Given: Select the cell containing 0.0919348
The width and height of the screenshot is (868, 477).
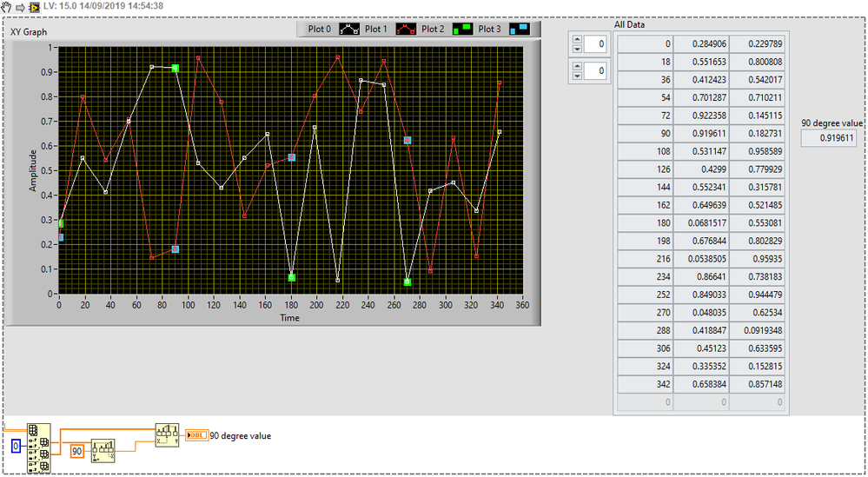Looking at the screenshot, I should click(758, 330).
